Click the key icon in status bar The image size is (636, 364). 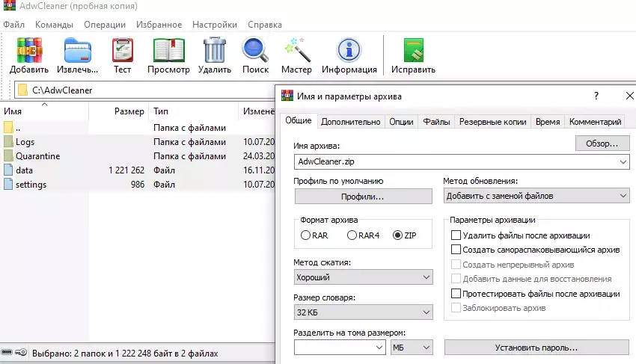[x=21, y=353]
